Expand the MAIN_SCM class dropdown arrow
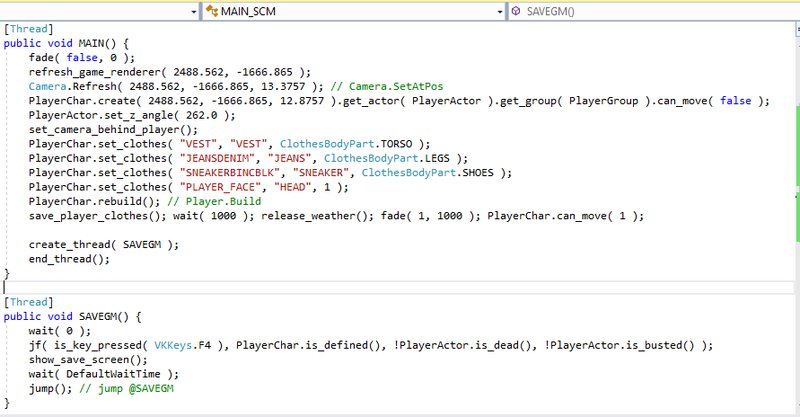 tap(497, 11)
